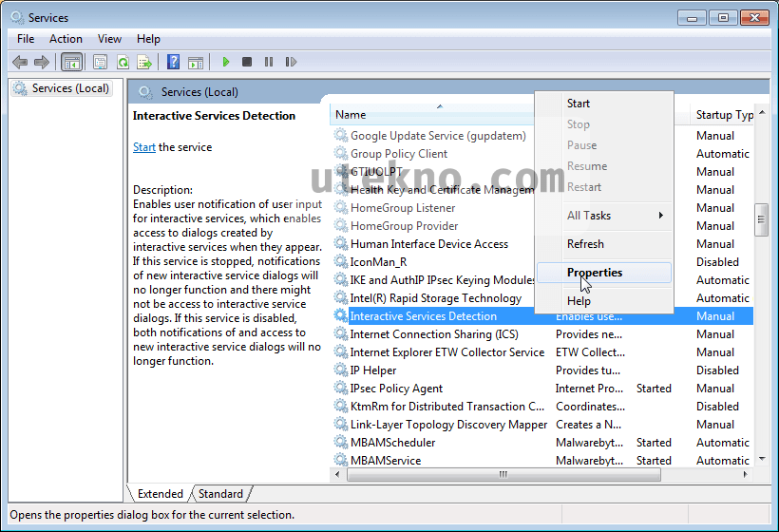779x532 pixels.
Task: Click horizontal scrollbar left arrow
Action: pyautogui.click(x=337, y=474)
